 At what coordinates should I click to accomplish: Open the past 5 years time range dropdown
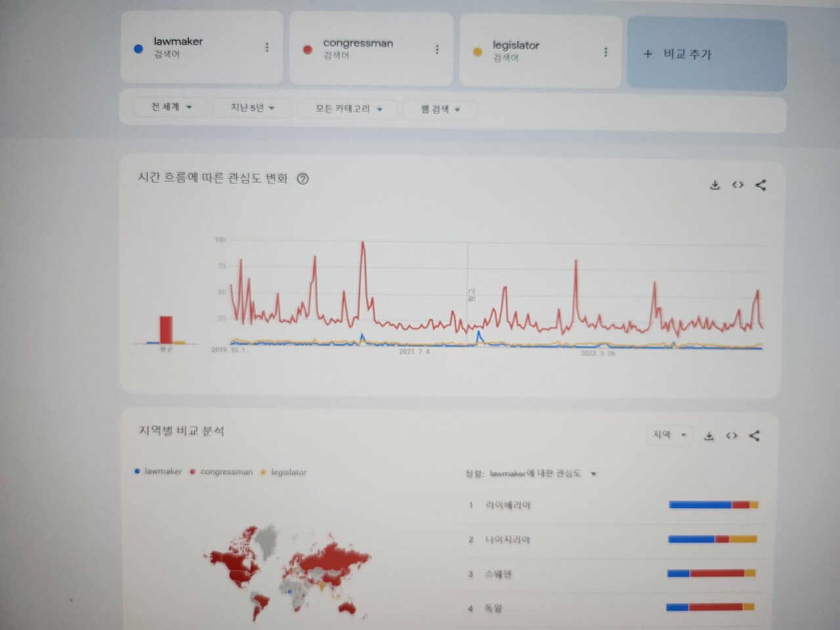click(252, 108)
